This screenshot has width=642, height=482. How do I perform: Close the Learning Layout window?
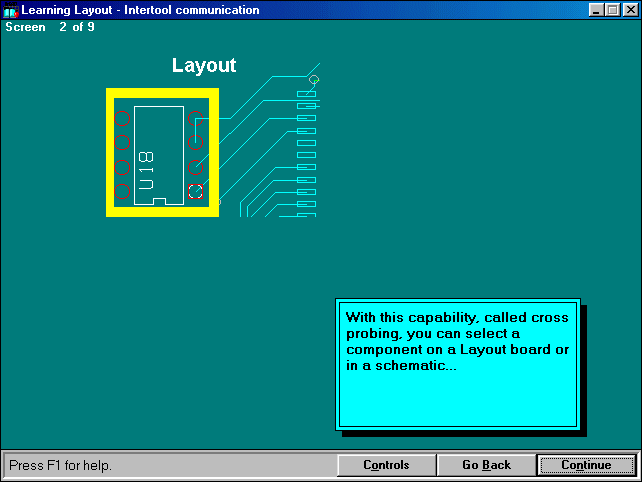point(629,10)
